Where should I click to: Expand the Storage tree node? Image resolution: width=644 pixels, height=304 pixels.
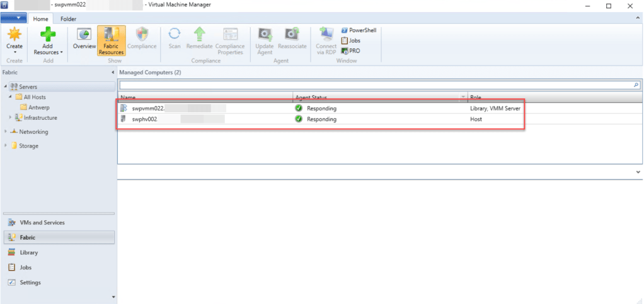coord(6,146)
